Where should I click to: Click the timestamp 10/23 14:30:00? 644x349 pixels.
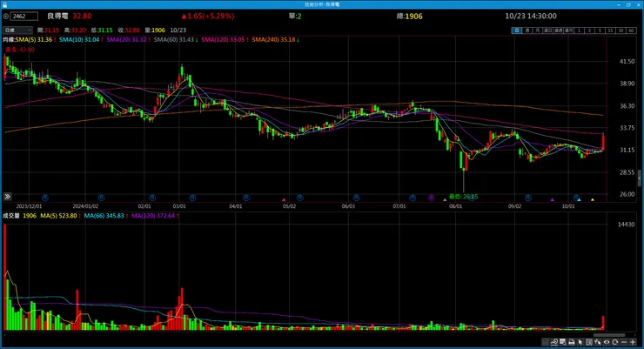(x=531, y=16)
